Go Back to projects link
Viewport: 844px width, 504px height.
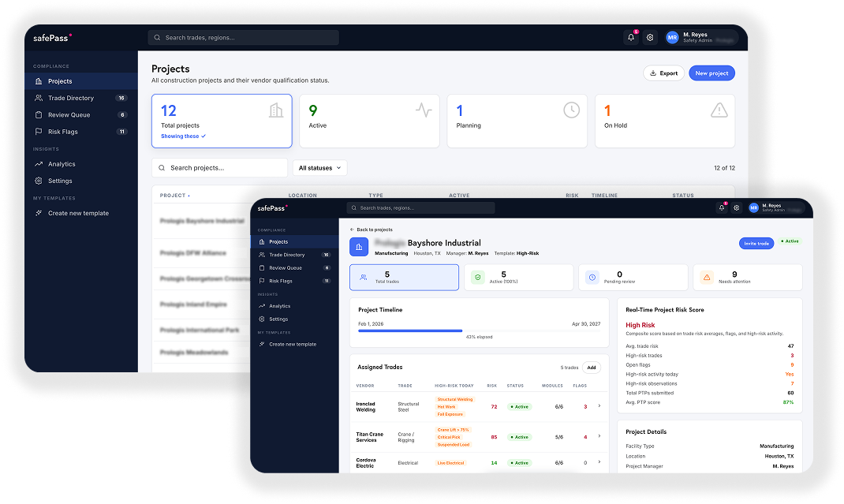(372, 230)
